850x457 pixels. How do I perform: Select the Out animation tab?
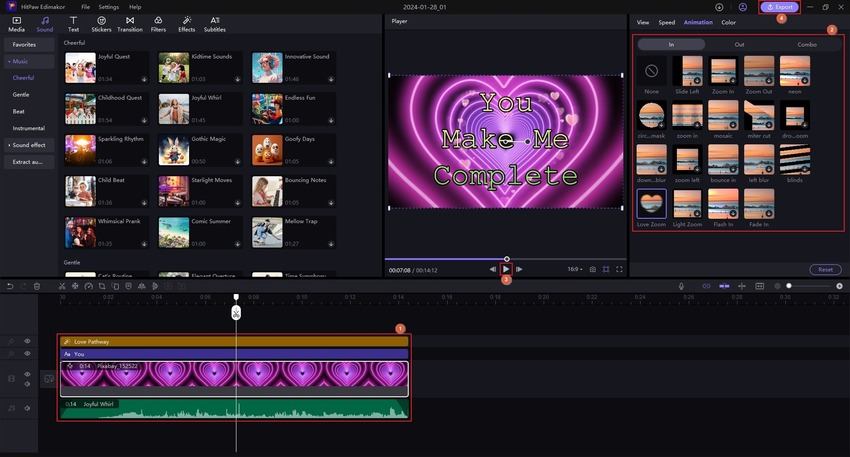(x=739, y=44)
